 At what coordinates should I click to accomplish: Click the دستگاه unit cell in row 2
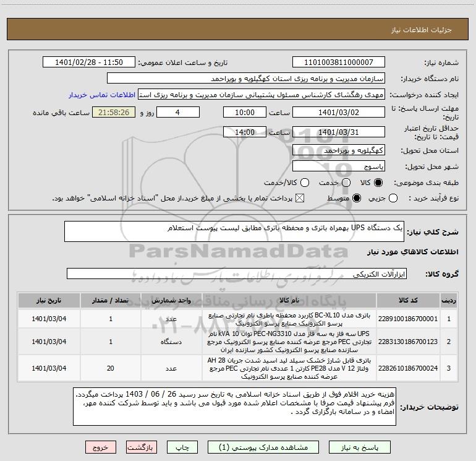[171, 342]
